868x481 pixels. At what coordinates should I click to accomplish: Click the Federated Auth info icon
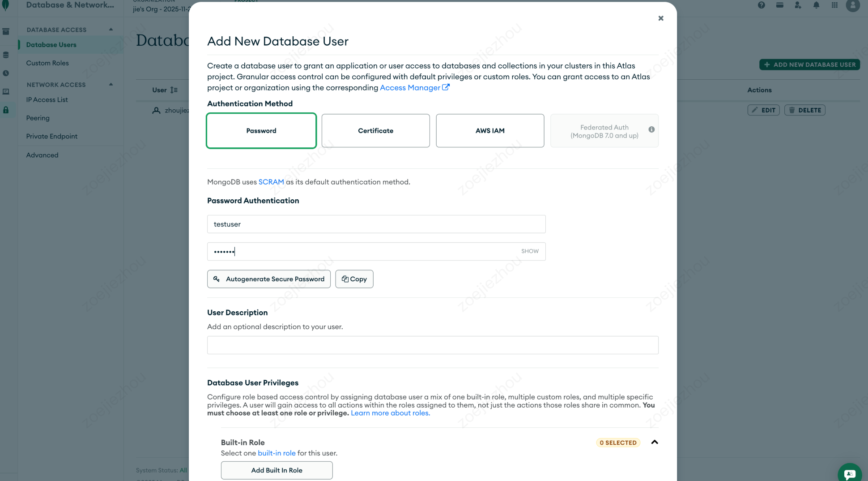[651, 129]
